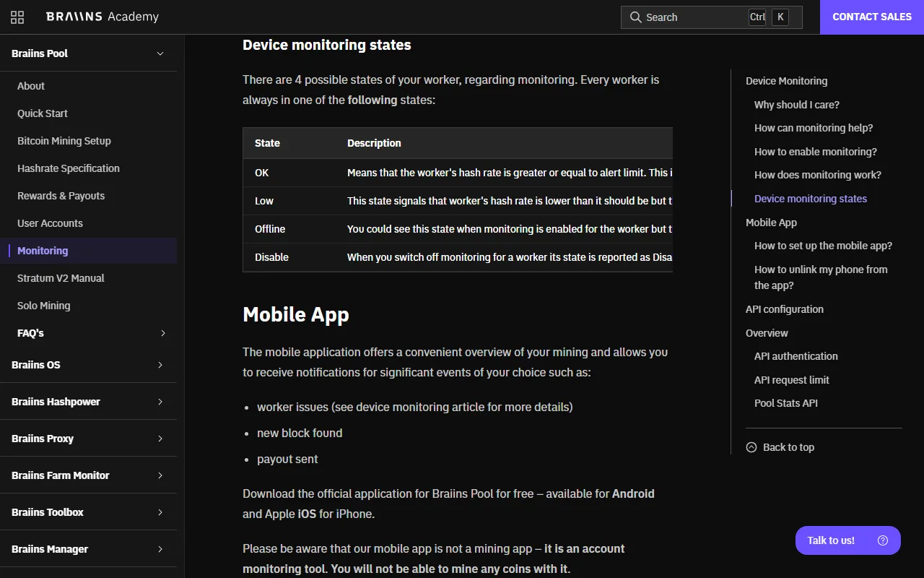This screenshot has height=578, width=924.
Task: Expand the Braiins Manager section
Action: pyautogui.click(x=160, y=549)
